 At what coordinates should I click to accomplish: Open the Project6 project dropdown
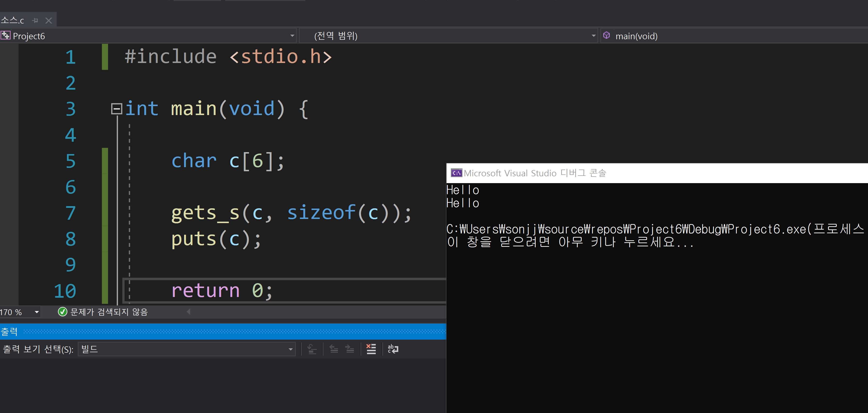tap(292, 36)
